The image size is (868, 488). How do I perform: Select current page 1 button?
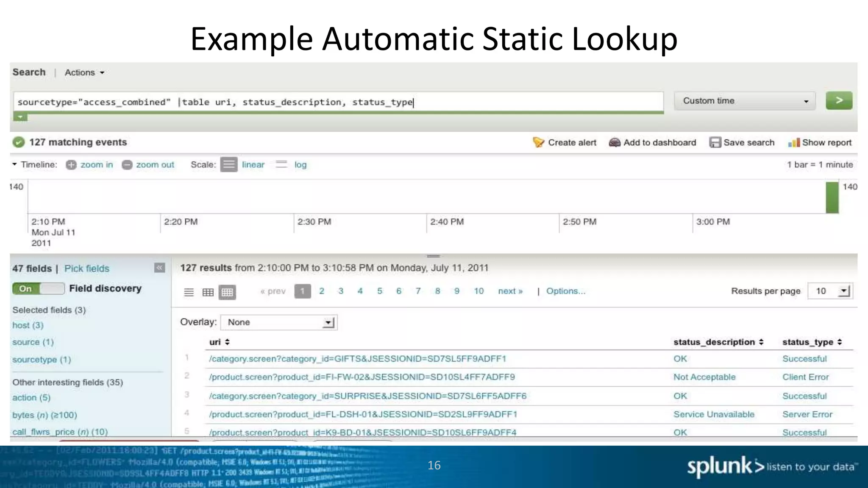point(303,291)
